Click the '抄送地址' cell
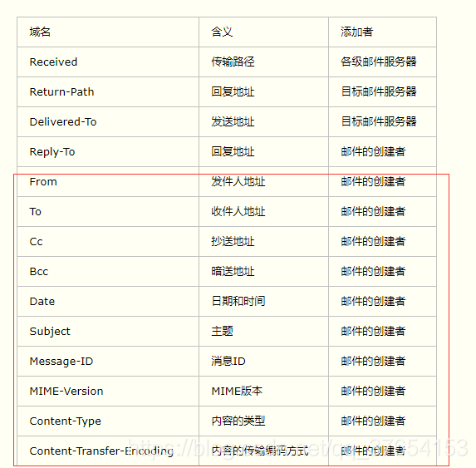The height and width of the screenshot is (468, 476). coord(263,241)
